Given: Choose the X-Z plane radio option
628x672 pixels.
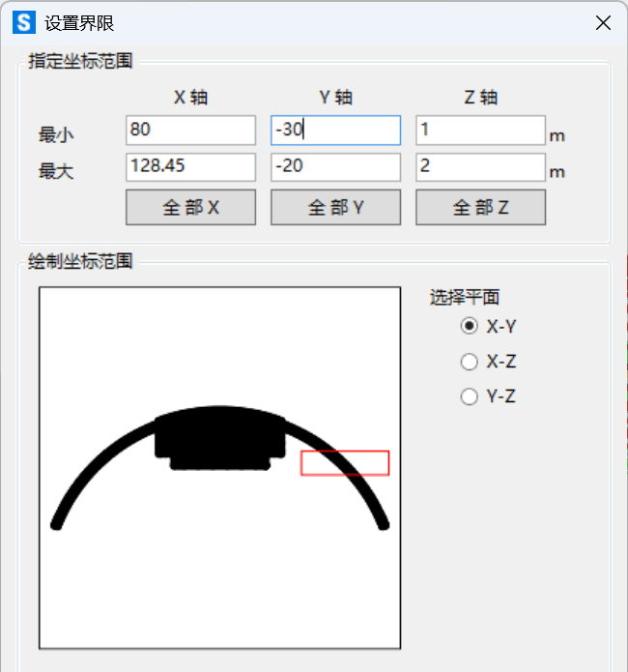Looking at the screenshot, I should pyautogui.click(x=471, y=362).
